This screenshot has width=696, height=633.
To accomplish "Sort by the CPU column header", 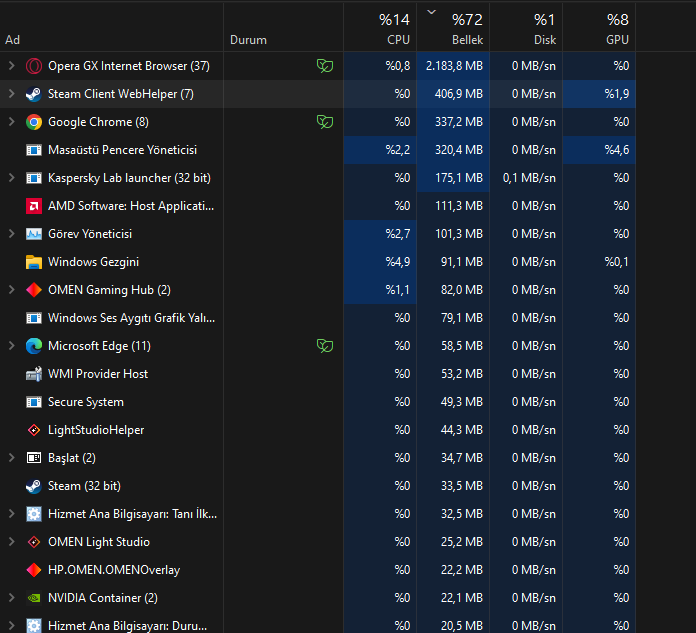I will point(380,27).
